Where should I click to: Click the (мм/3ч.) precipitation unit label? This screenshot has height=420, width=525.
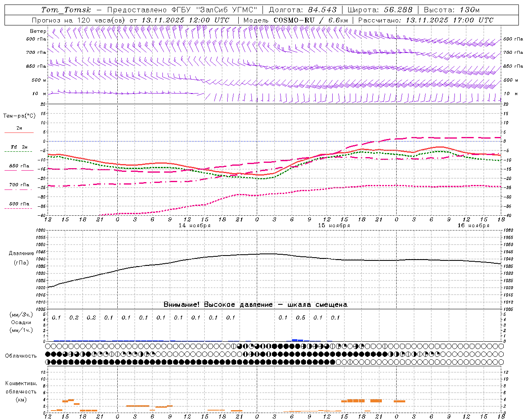click(21, 315)
